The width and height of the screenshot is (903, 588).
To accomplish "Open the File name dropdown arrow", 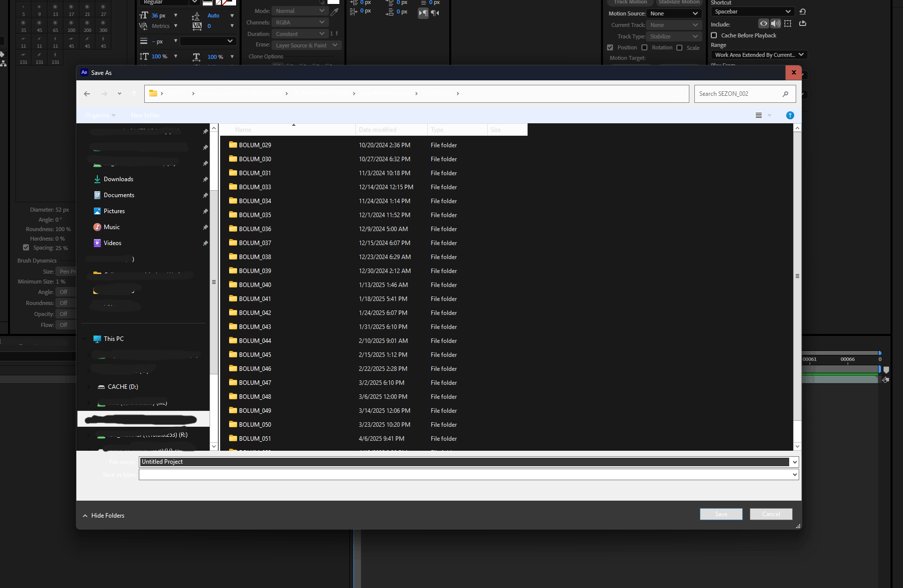I will [795, 462].
